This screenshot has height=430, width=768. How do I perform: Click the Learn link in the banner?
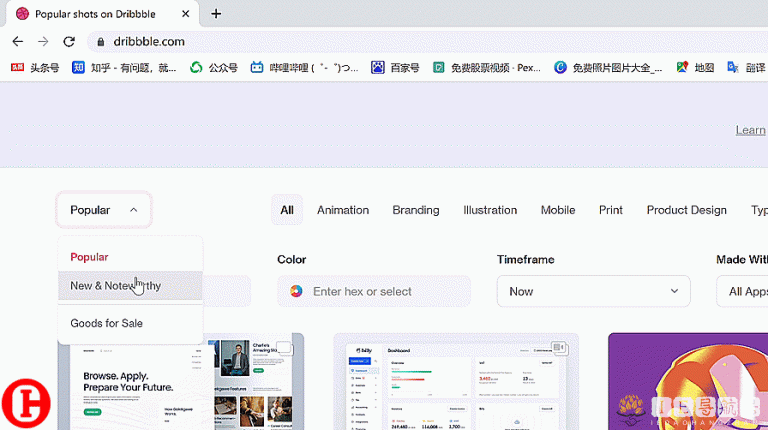pos(750,130)
